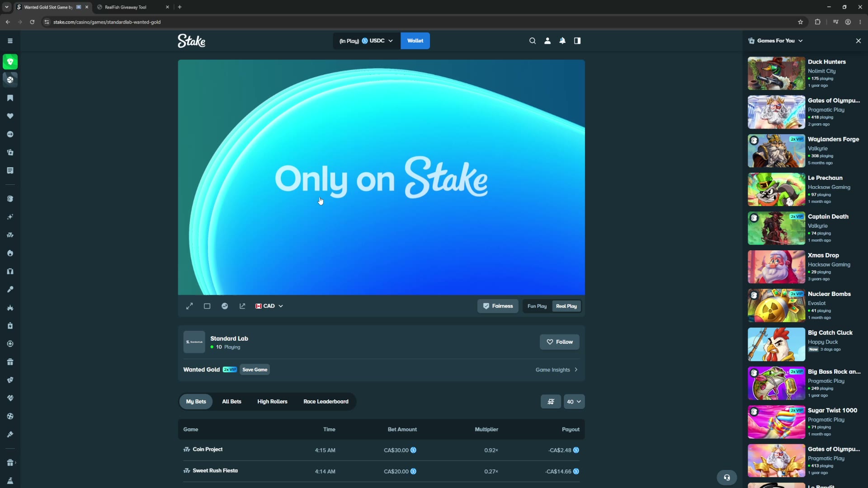Open the notifications bell icon

coord(562,41)
